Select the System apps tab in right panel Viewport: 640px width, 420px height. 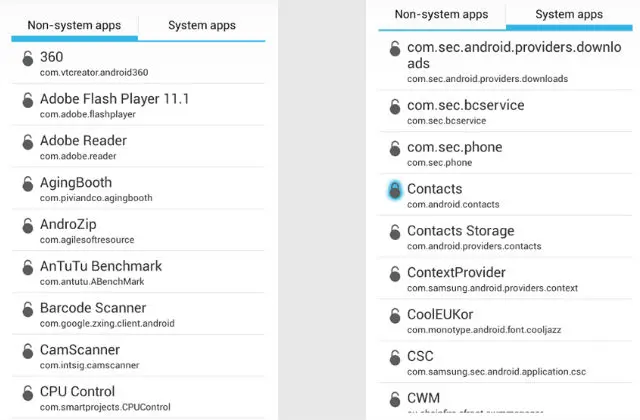click(x=569, y=15)
